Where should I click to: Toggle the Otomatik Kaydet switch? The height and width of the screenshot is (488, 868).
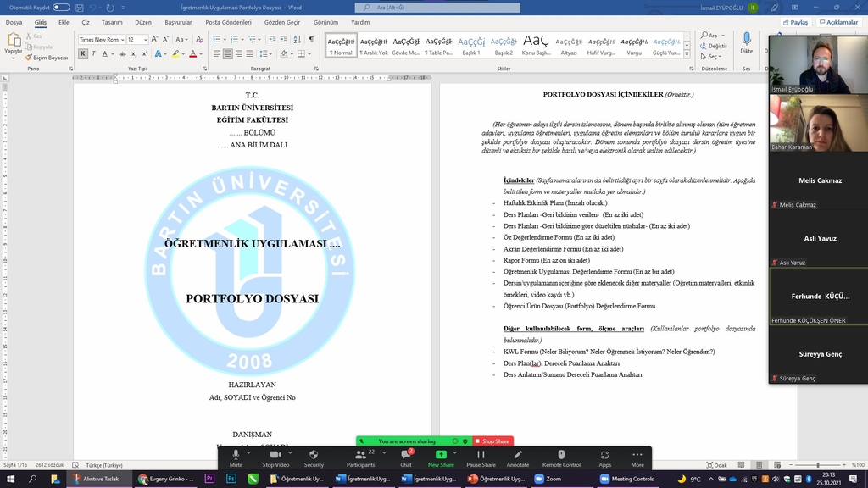click(61, 7)
